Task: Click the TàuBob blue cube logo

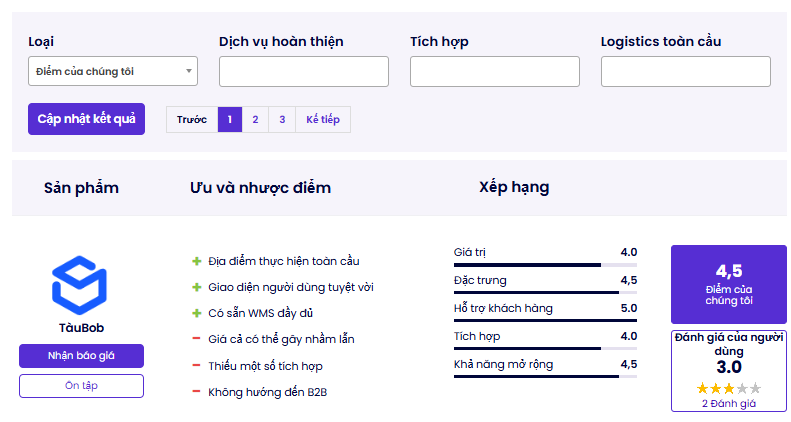Action: [x=79, y=285]
